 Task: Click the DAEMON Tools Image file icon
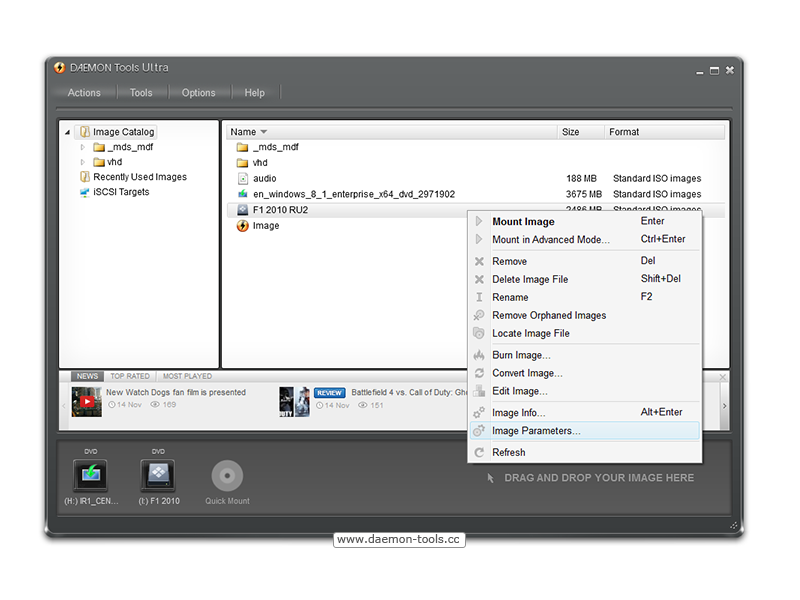[x=242, y=226]
